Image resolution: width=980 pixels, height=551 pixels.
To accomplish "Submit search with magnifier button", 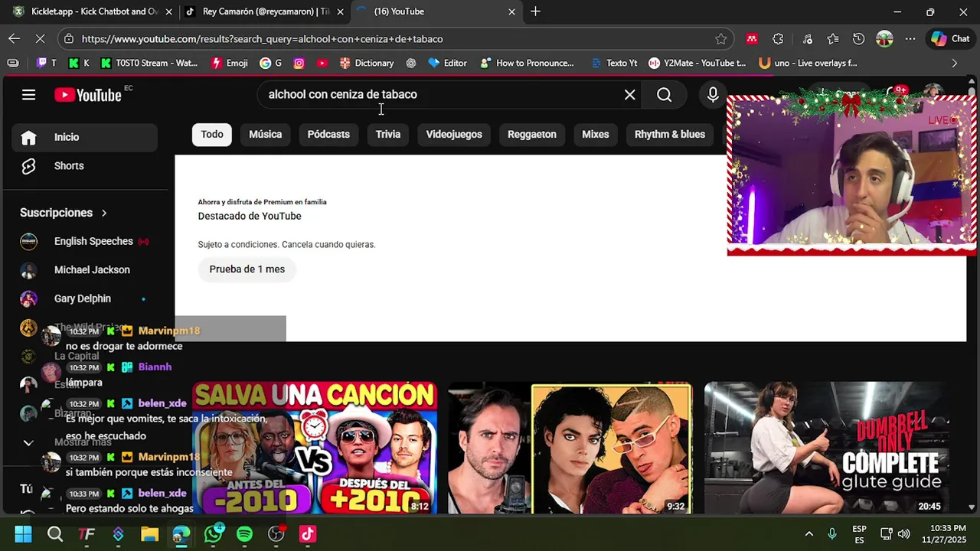I will (664, 95).
